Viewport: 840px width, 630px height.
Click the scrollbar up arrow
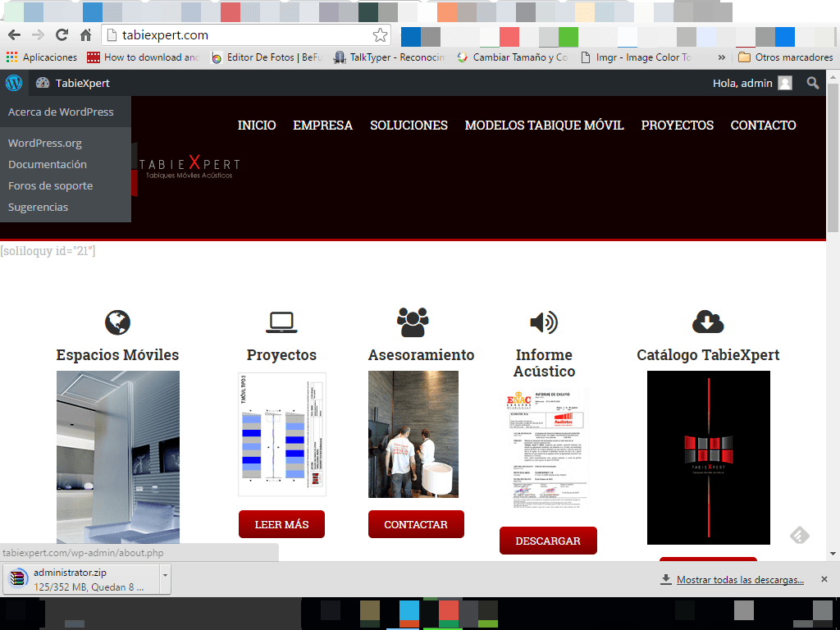pos(833,76)
